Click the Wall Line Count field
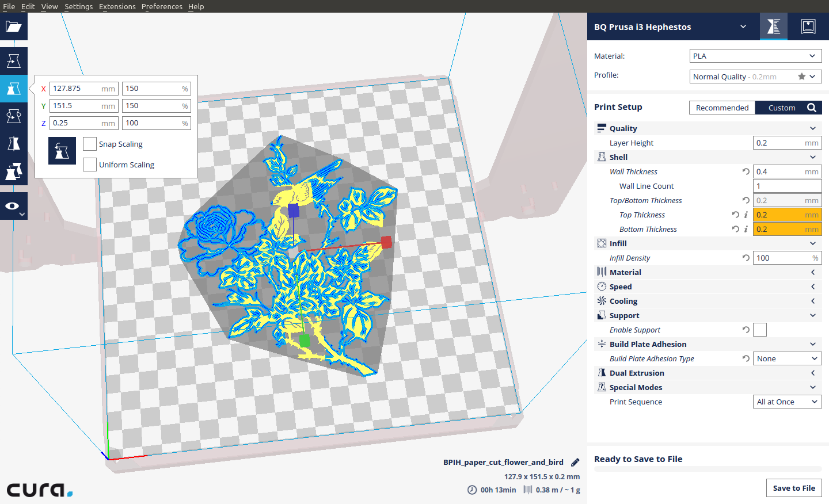 pyautogui.click(x=787, y=186)
